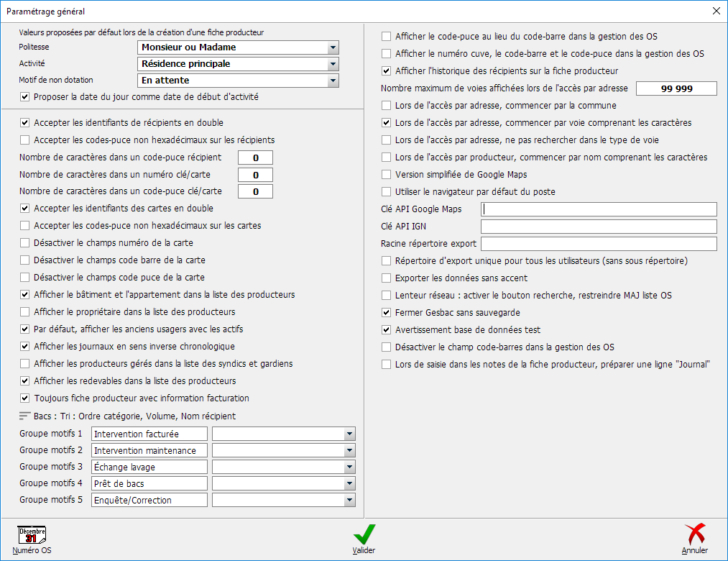Click the Bacs sort order icon
Screen dimensions: 728x561
point(25,416)
